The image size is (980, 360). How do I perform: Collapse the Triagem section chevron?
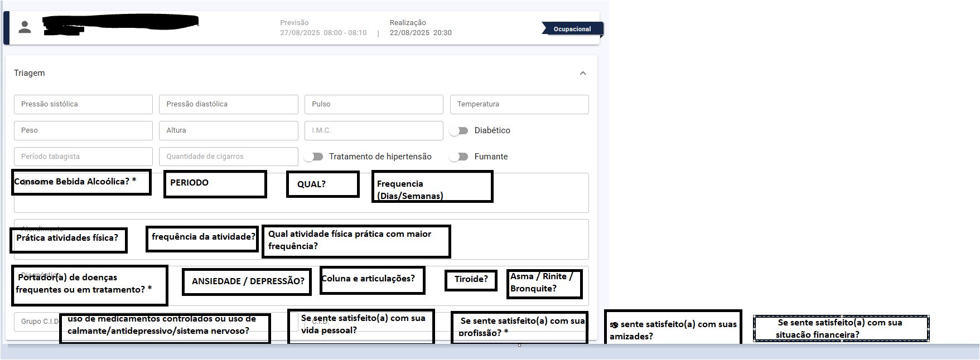(583, 73)
